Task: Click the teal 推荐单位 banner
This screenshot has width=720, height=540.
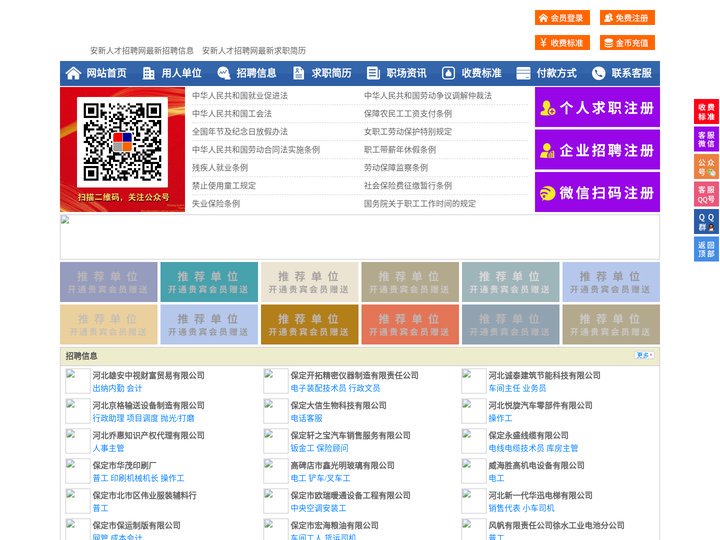Action: coord(209,282)
